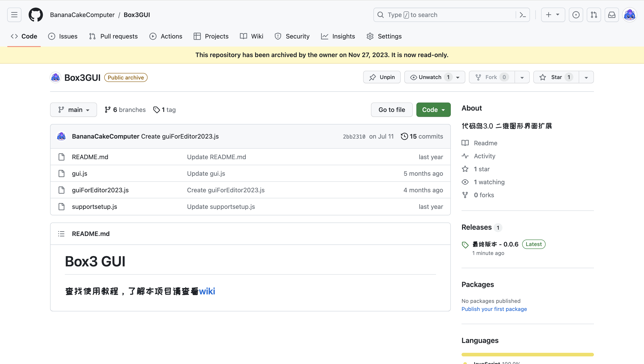The width and height of the screenshot is (644, 364).
Task: Open the hamburger navigation menu
Action: pos(14,15)
